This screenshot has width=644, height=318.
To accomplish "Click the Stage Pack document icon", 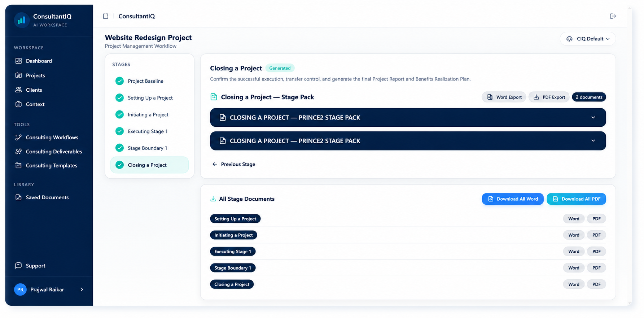I will [x=214, y=97].
